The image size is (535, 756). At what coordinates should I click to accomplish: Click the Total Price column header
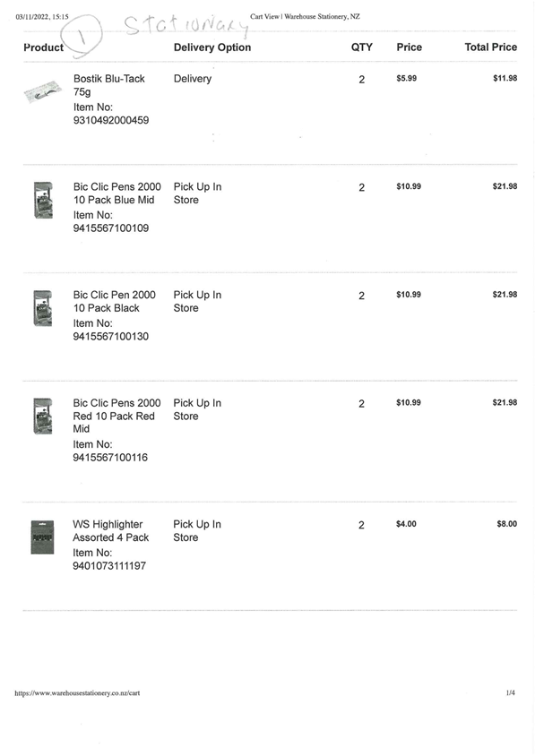click(x=490, y=47)
